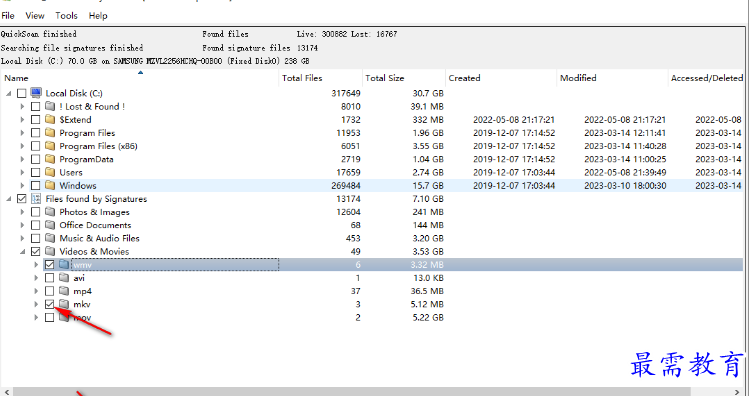Click the Local Disk (C:) drive icon

pyautogui.click(x=36, y=93)
